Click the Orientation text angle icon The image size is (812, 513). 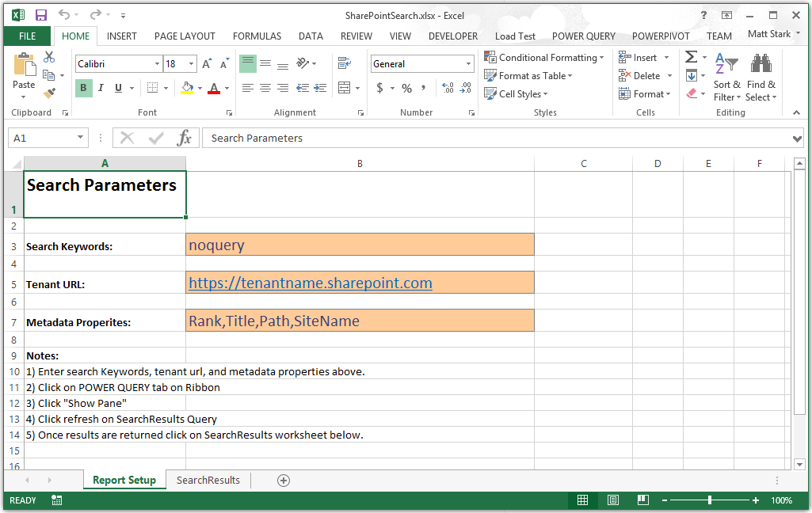(x=303, y=63)
